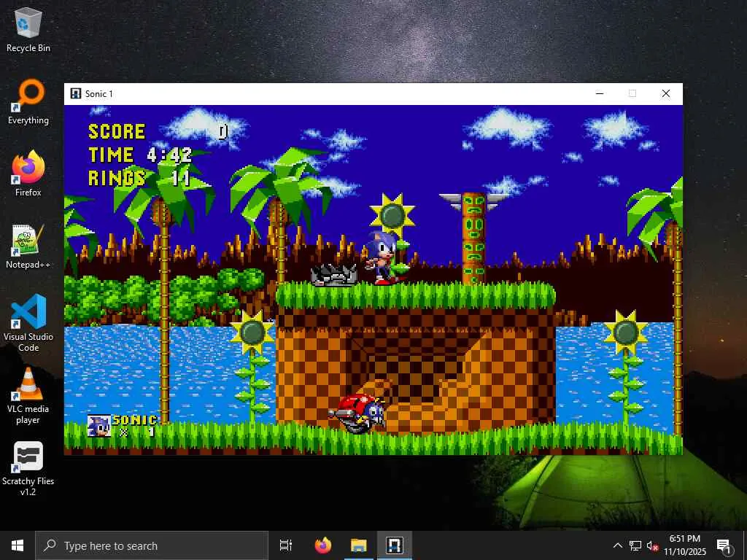Click the TIME 4:42 counter
The width and height of the screenshot is (747, 560).
pos(139,155)
